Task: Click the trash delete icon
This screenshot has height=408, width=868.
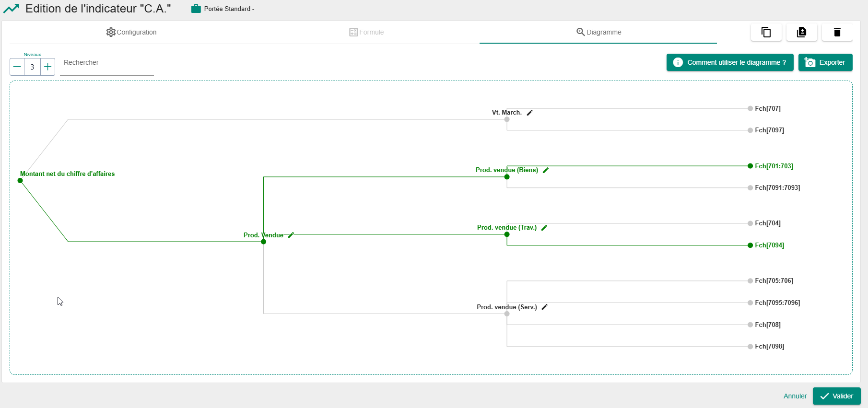Action: 837,32
